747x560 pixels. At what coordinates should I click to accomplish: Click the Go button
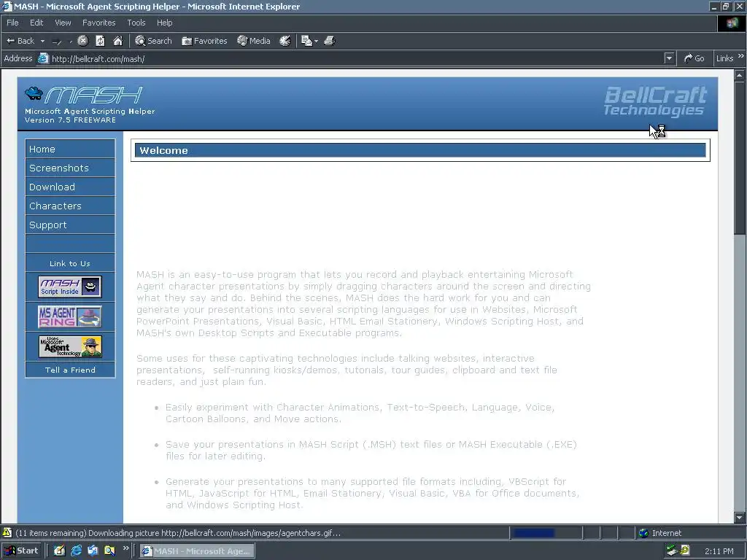click(x=694, y=58)
